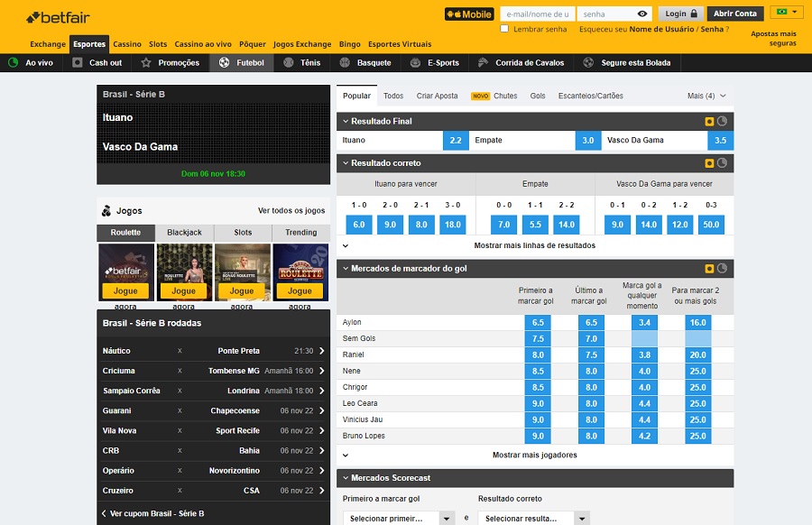Click Abrir Conta button

734,14
